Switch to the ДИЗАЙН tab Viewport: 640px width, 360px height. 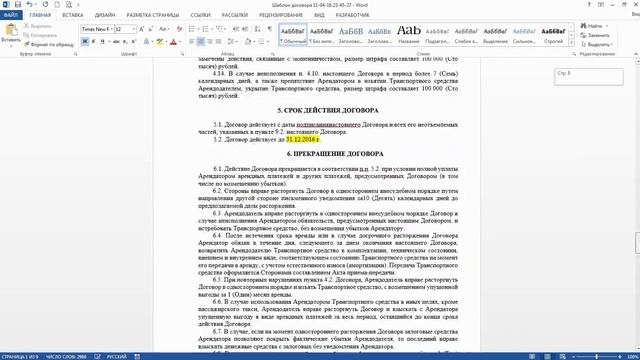[x=105, y=15]
